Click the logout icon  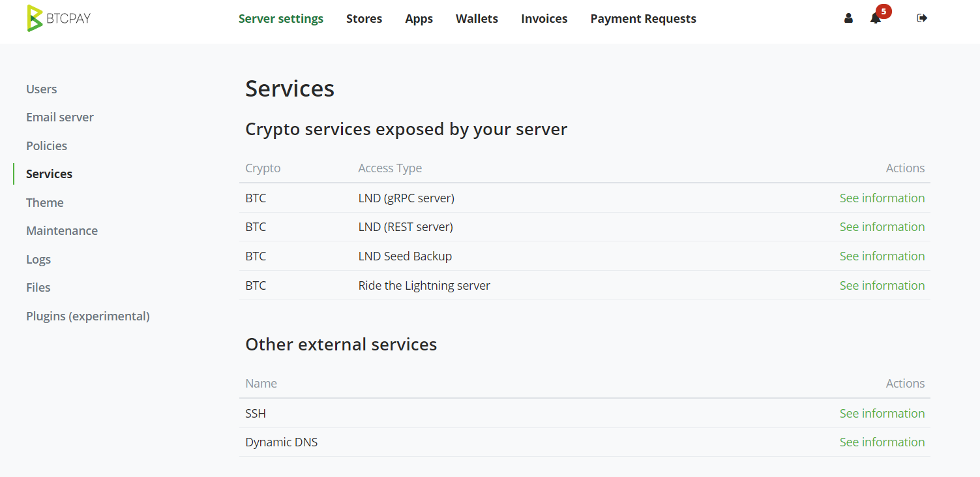point(922,18)
